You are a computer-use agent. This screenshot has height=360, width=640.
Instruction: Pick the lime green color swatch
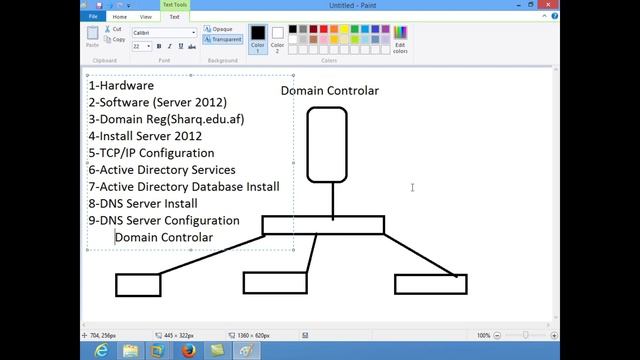pos(355,40)
